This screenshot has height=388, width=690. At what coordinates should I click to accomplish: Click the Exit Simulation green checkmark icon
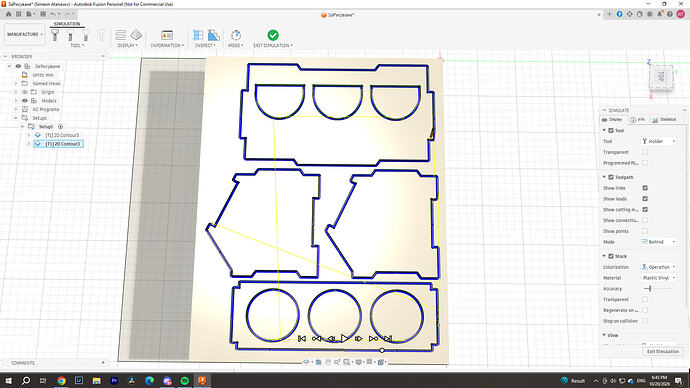coord(273,35)
